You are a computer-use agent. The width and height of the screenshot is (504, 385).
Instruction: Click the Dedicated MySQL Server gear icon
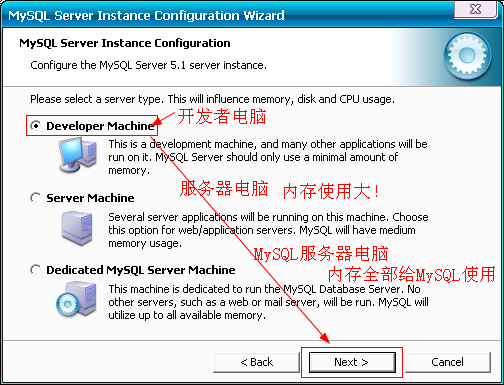(x=76, y=299)
